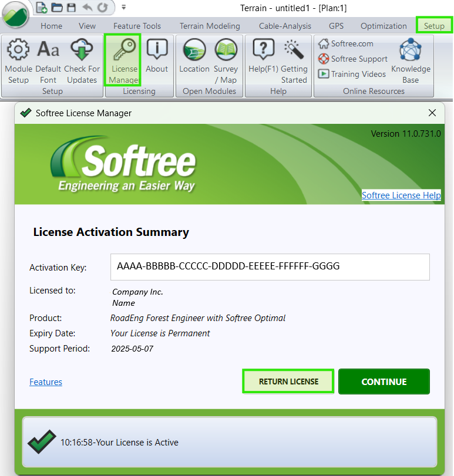Screen dimensions: 454x476
Task: Click the Terrain application logo button
Action: coord(15,15)
